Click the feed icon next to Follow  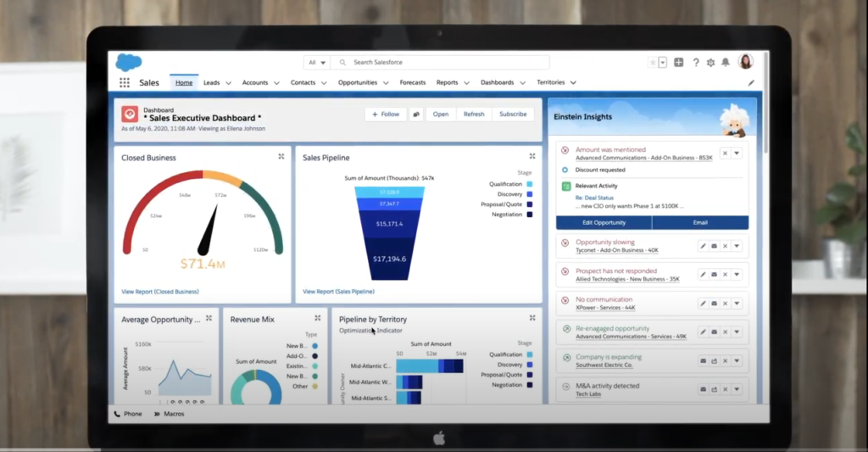coord(415,114)
